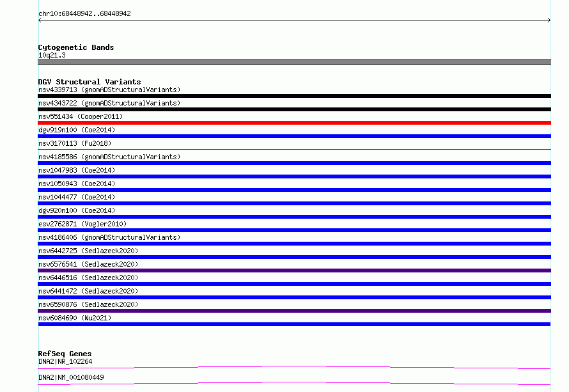Image resolution: width=569 pixels, height=392 pixels.
Task: Open variant nsv3170113 (Fu2018) label
Action: [75, 143]
